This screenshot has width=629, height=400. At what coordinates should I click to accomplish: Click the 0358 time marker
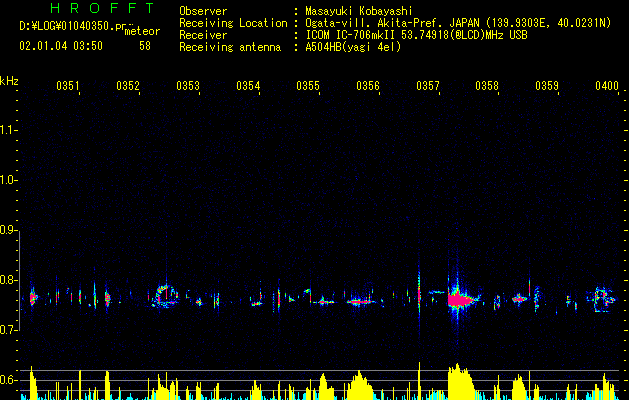(x=487, y=86)
